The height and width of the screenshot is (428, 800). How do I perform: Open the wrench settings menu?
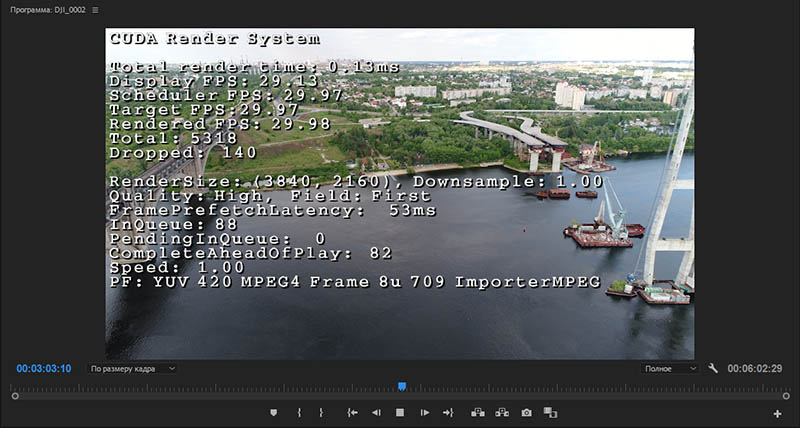click(x=713, y=368)
